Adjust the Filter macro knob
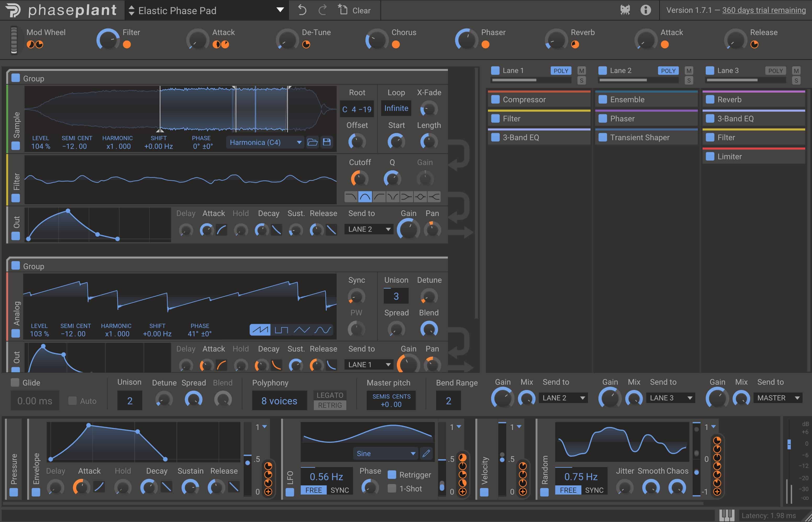Screen dimensions: 812x522 coord(108,40)
